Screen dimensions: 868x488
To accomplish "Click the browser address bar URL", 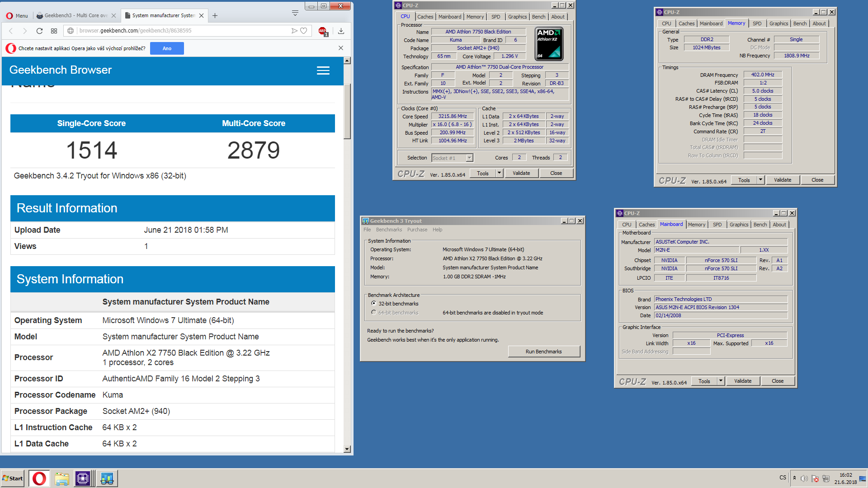I will (135, 31).
